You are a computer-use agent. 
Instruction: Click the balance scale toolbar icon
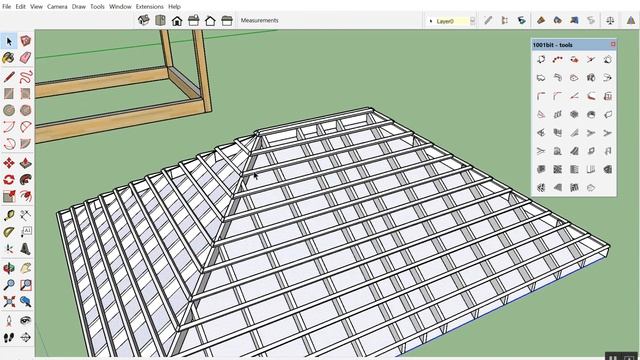pos(610,20)
